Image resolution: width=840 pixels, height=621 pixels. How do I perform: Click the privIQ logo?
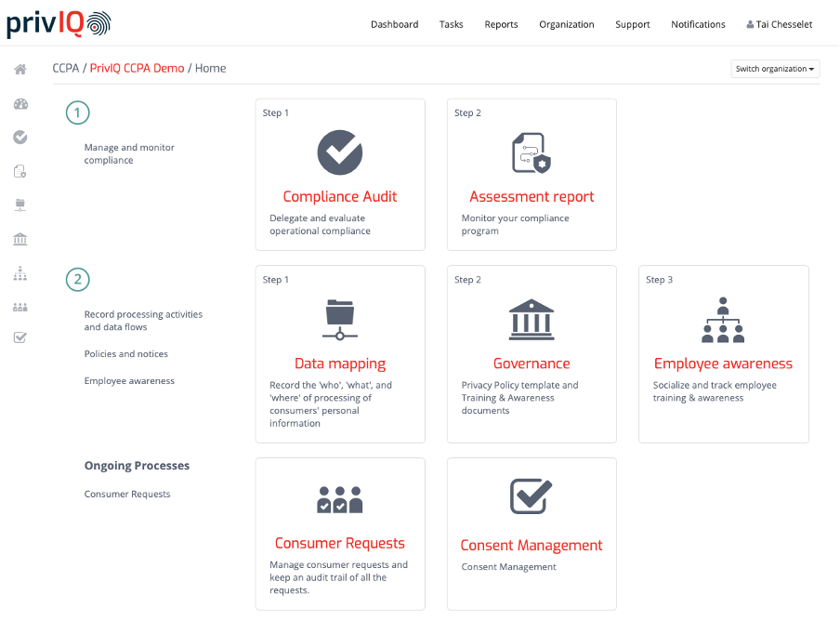tap(59, 24)
